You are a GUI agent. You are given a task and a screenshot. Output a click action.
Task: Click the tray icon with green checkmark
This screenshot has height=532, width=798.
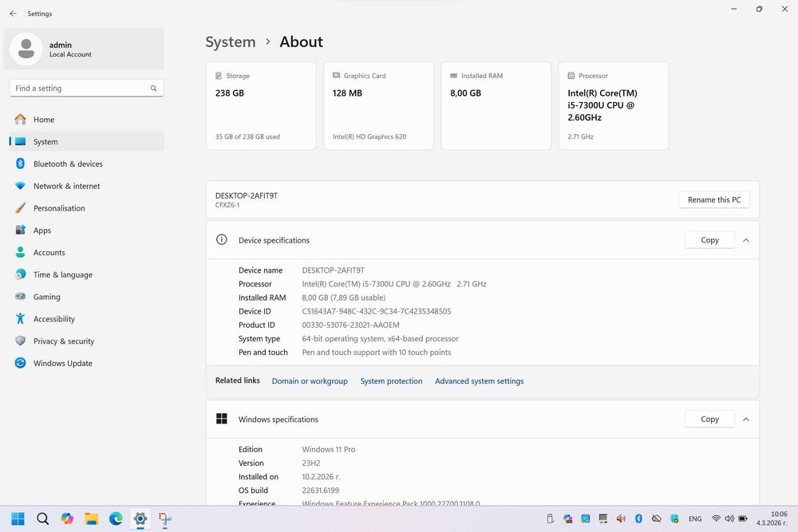pyautogui.click(x=674, y=518)
